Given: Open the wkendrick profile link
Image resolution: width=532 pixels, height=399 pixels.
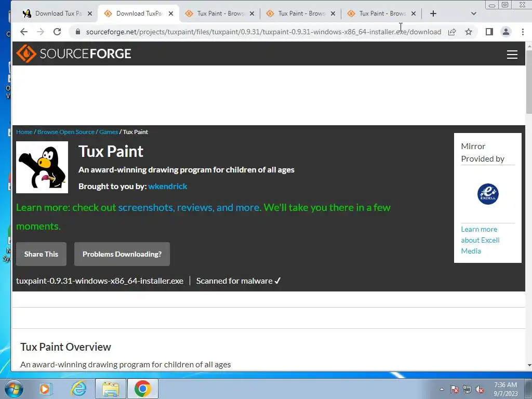Looking at the screenshot, I should 168,187.
